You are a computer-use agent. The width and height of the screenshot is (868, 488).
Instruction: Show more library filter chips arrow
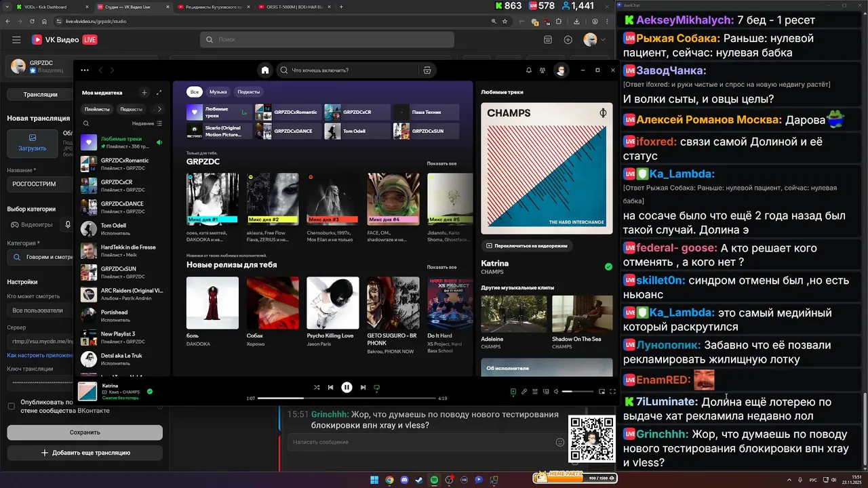(x=159, y=109)
